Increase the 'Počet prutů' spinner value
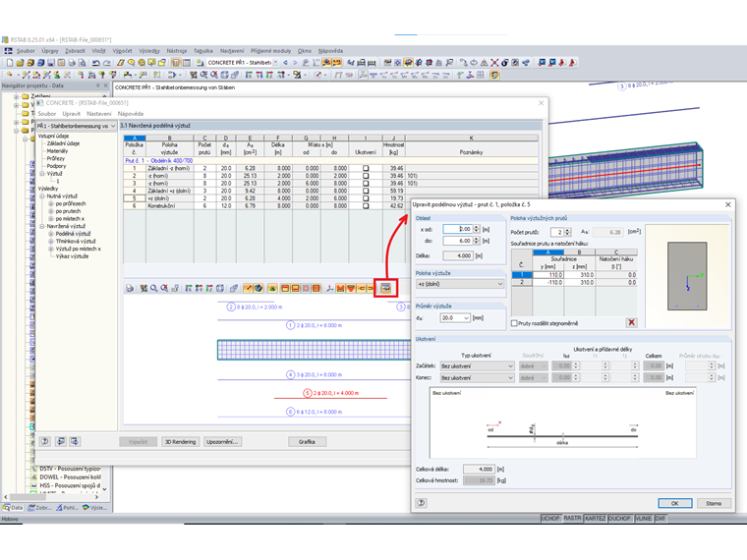The image size is (747, 560). click(567, 230)
